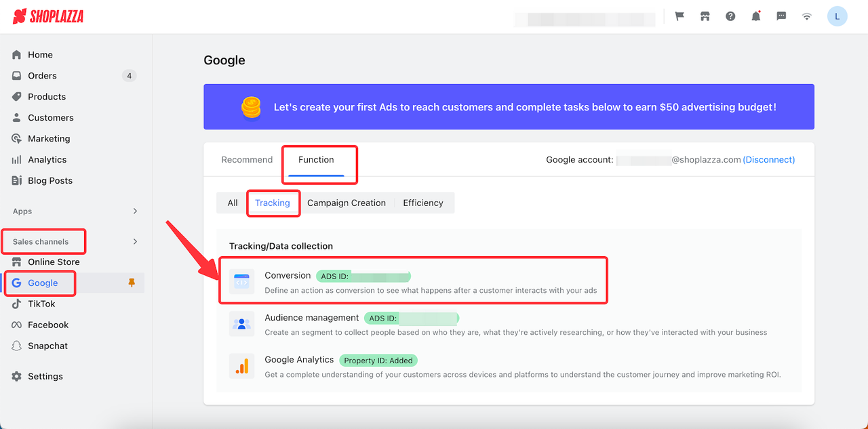This screenshot has width=868, height=429.
Task: Click the Home house icon
Action: 17,55
